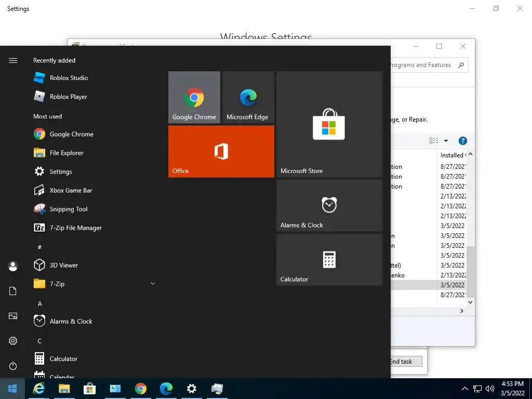Open Google Chrome from the taskbar
This screenshot has height=399, width=532.
point(140,389)
